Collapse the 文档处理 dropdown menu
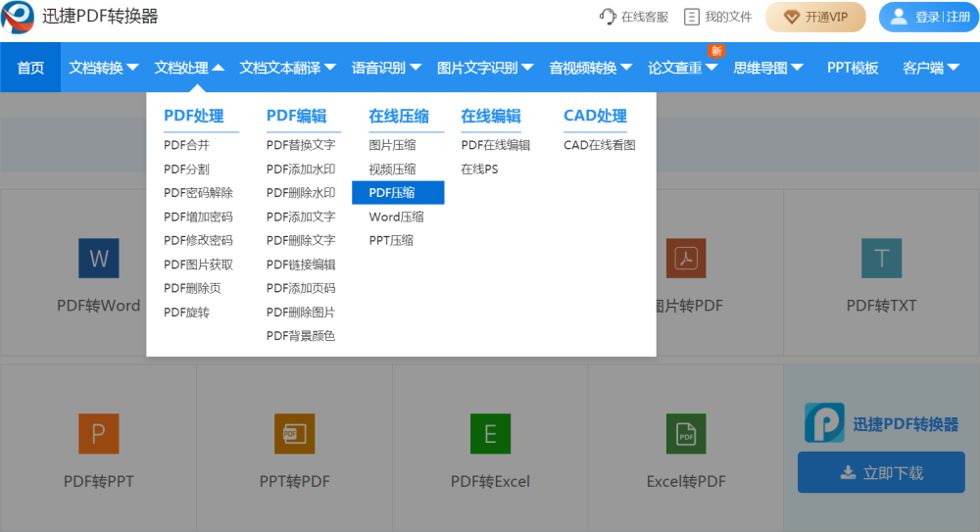 (189, 68)
